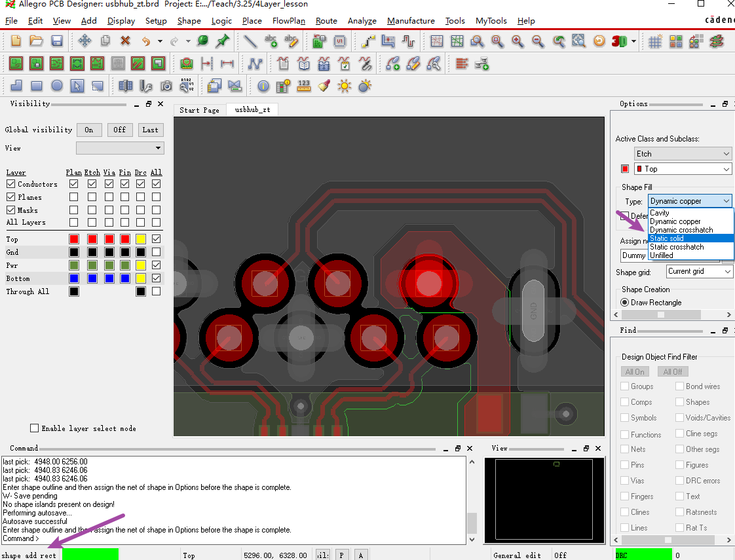
Task: Uncheck the Bottom layer All visibility box
Action: (156, 278)
